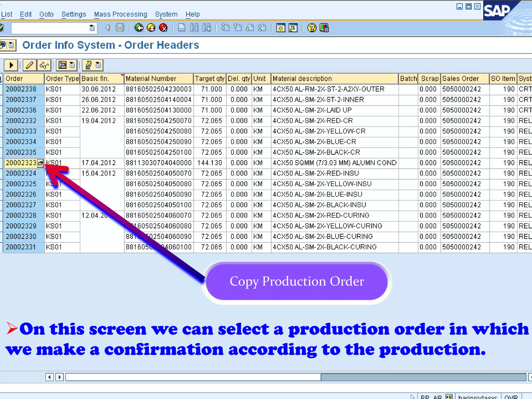Click the icon beside the page title
This screenshot has width=532, height=399.
pyautogui.click(x=3, y=45)
